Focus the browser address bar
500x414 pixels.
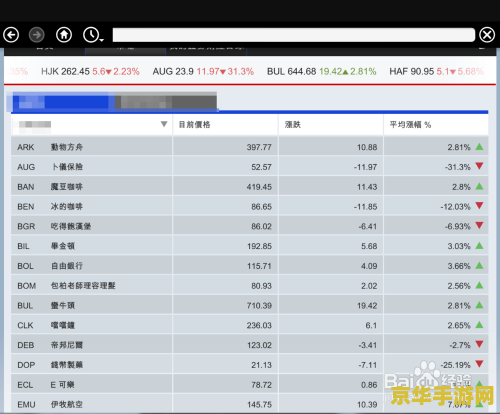pos(293,35)
